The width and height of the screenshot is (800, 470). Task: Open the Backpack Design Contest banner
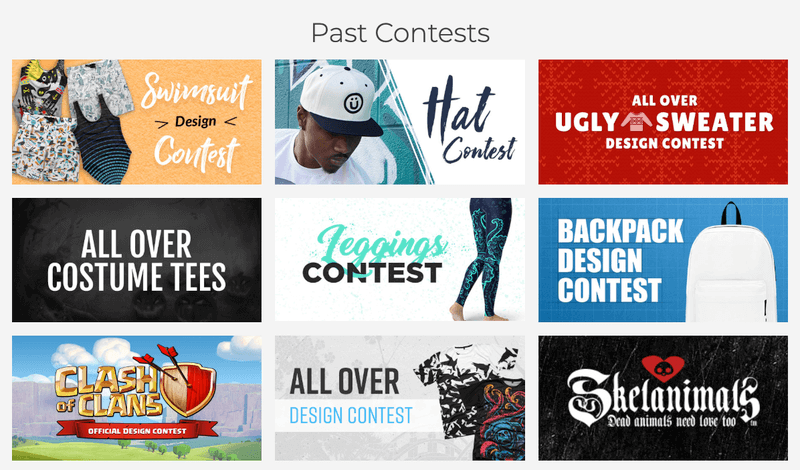(663, 260)
